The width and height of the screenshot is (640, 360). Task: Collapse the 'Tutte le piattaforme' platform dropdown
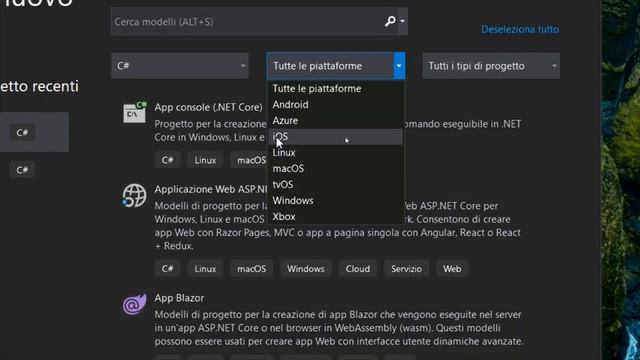point(399,66)
